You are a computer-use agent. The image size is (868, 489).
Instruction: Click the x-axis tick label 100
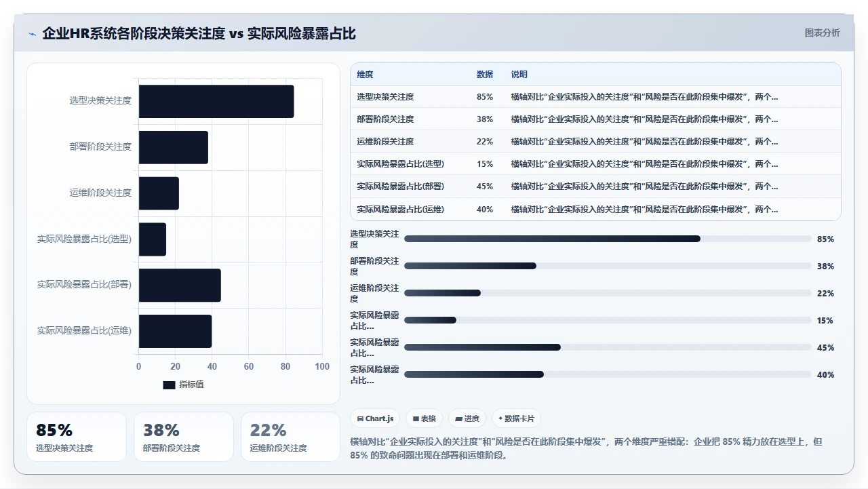[322, 366]
